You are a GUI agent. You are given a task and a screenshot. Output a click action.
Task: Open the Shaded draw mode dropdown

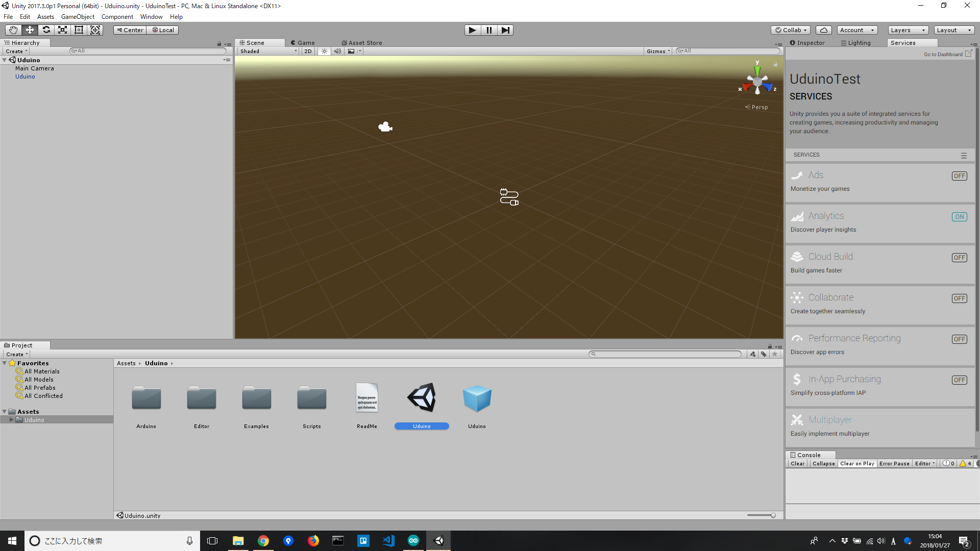click(x=267, y=51)
